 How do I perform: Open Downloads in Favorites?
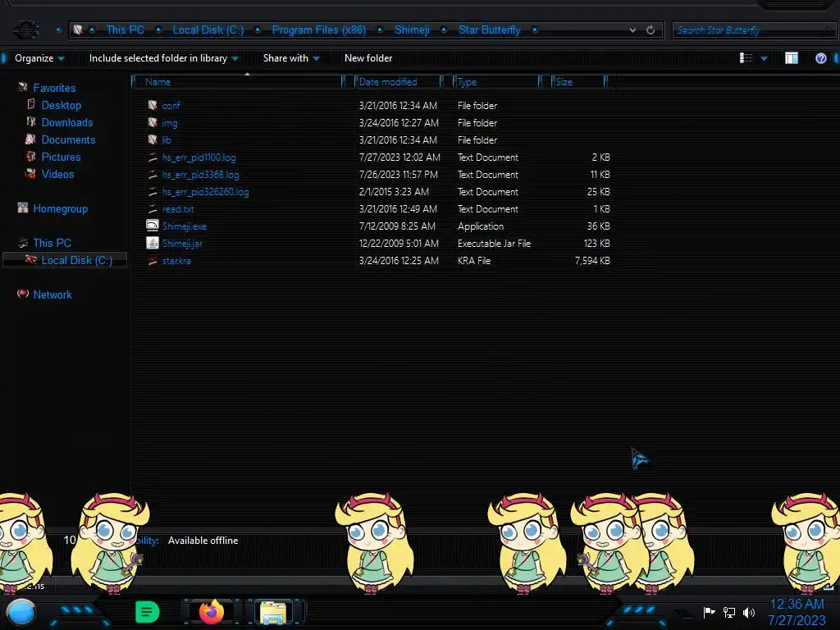(x=67, y=122)
